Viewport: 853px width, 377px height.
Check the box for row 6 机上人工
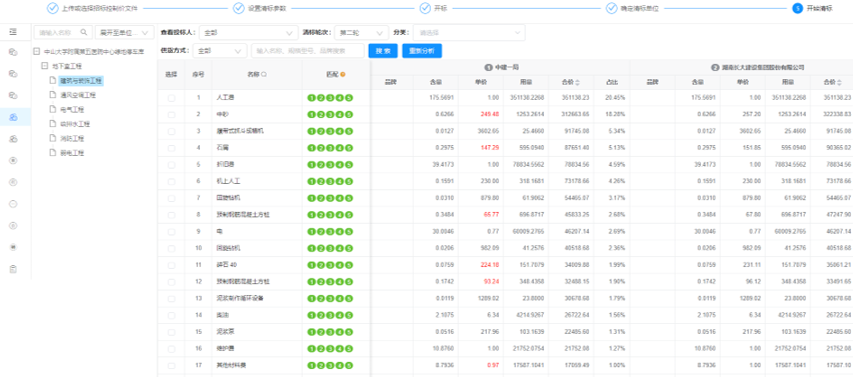tap(171, 181)
